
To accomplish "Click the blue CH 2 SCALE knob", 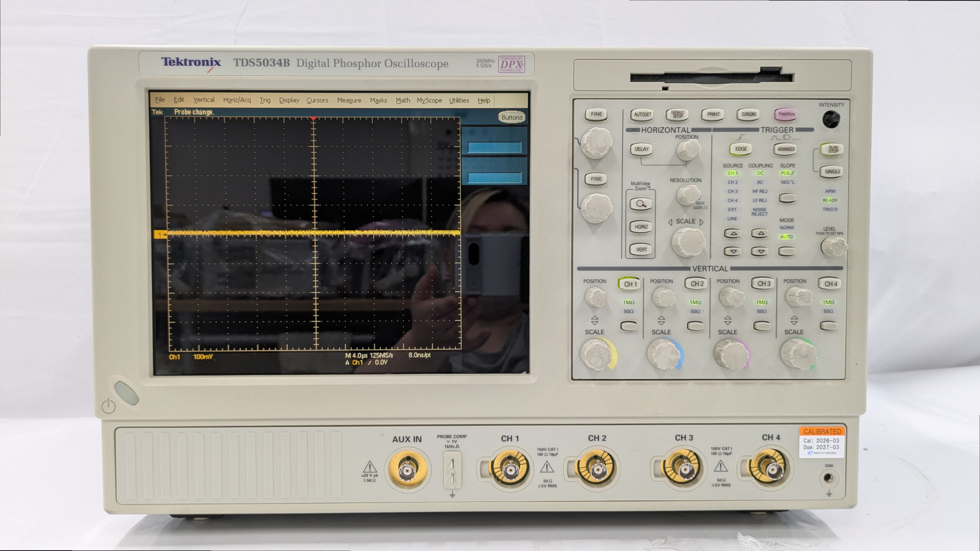I will pos(663,355).
